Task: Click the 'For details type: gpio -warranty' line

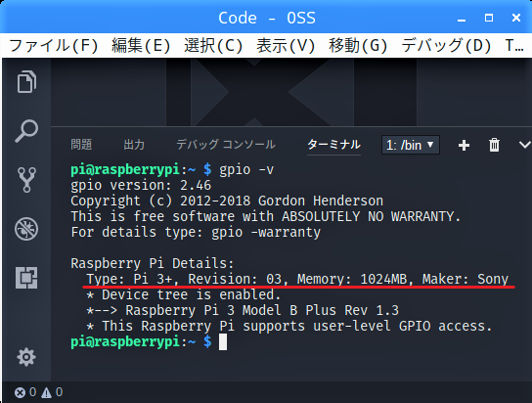Action: (x=196, y=233)
